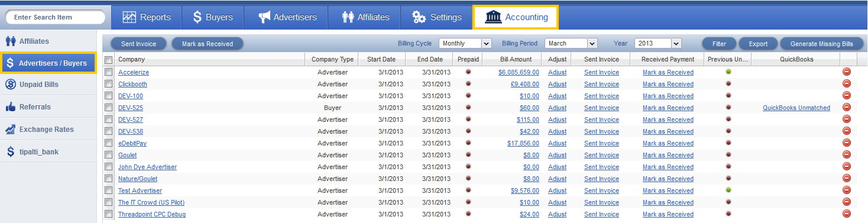Open the Settings tab

[436, 17]
